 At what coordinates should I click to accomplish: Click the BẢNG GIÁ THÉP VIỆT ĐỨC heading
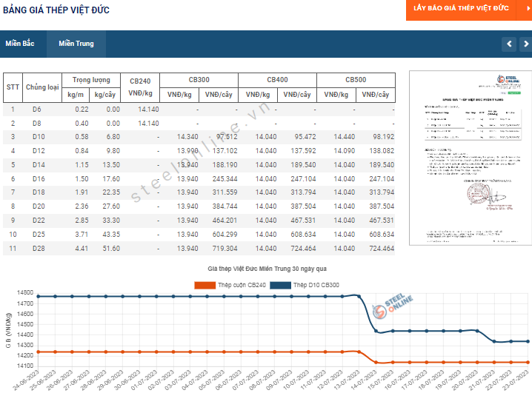coord(56,10)
